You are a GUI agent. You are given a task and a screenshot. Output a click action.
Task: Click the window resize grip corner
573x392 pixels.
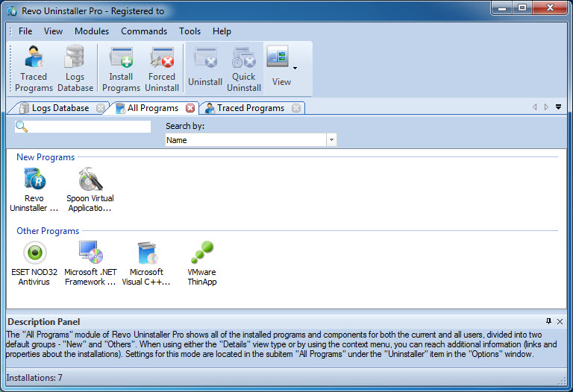click(x=563, y=381)
